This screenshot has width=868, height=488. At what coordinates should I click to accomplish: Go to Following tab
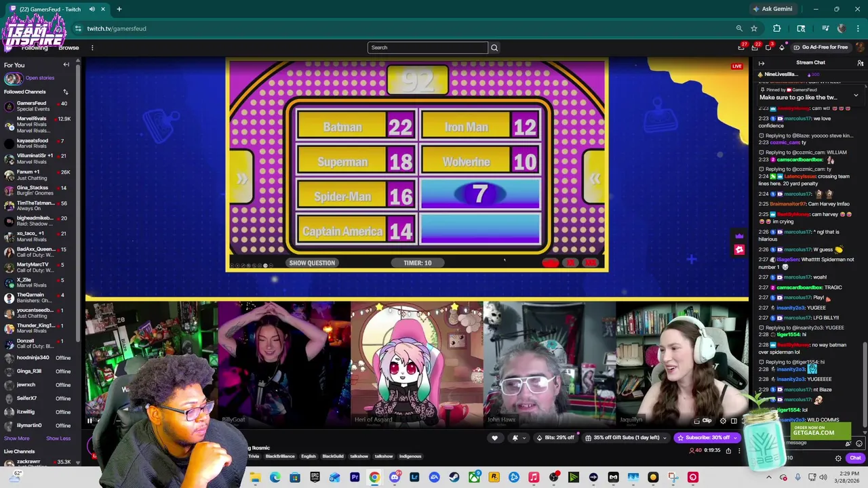tap(35, 48)
